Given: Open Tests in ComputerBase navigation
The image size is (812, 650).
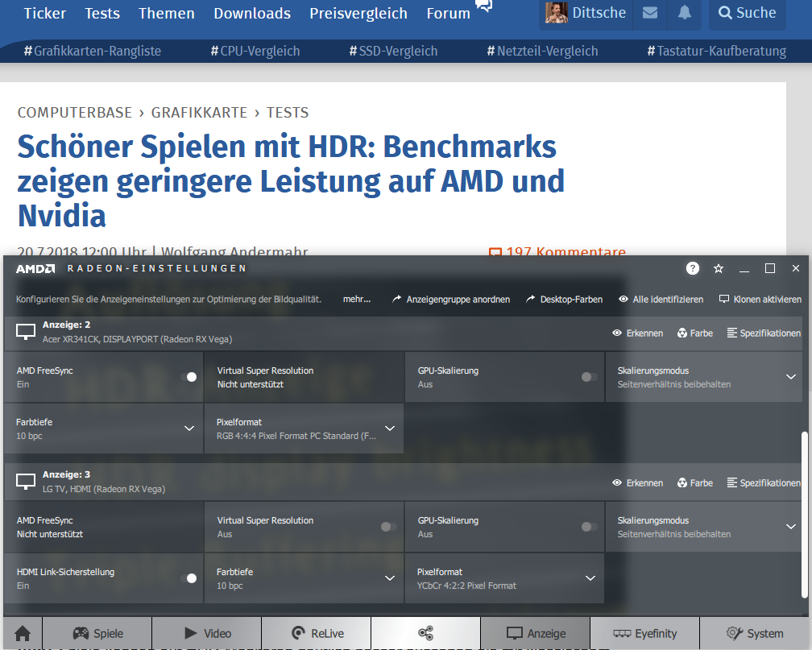Looking at the screenshot, I should point(102,13).
